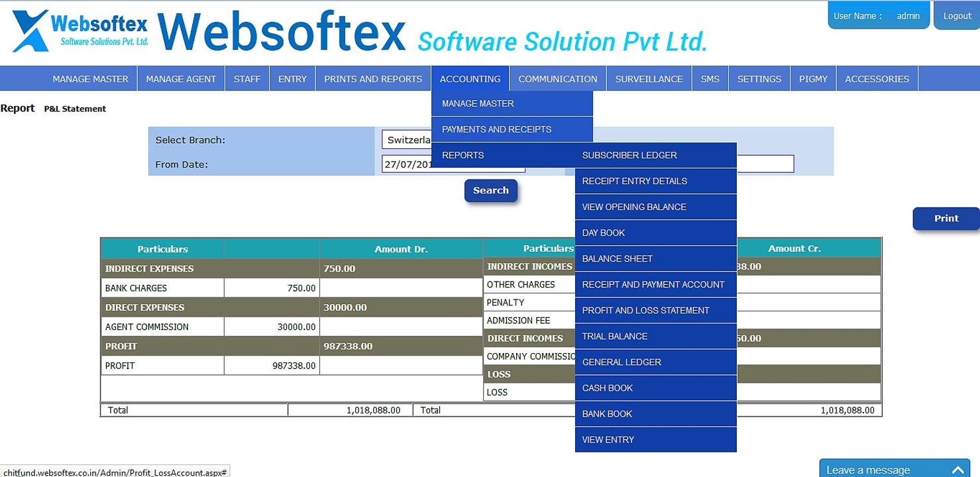
Task: Open RECEIPT ENTRY DETAILS report
Action: pos(656,181)
